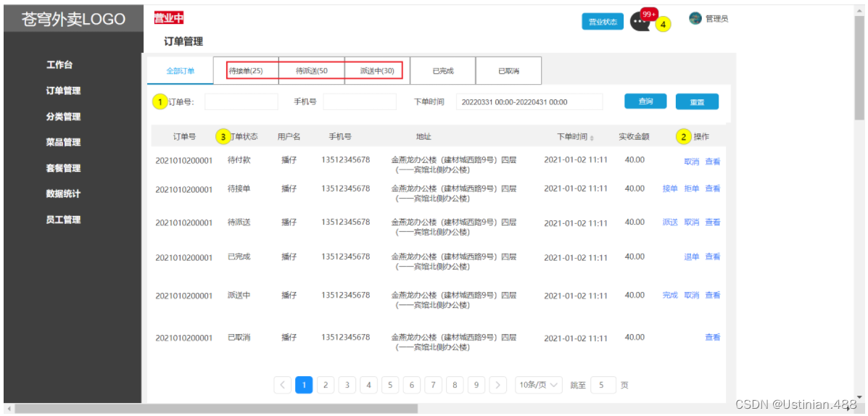Click 查看 for the 已取消 order
Image resolution: width=868 pixels, height=416 pixels.
click(x=712, y=338)
